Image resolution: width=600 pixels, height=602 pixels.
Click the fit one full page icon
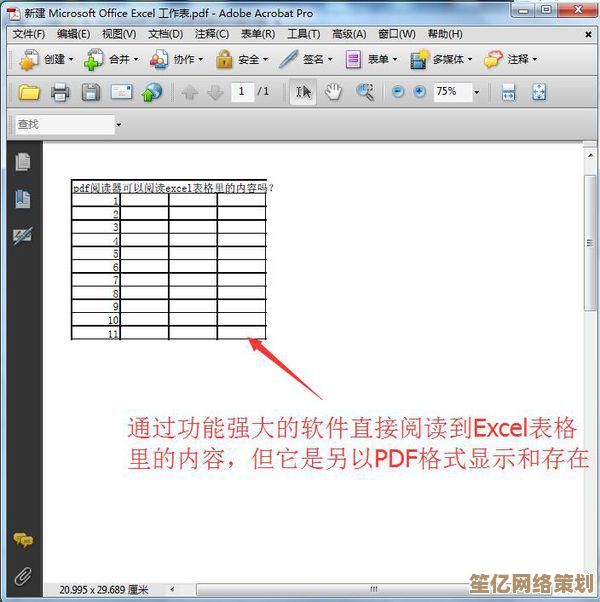click(x=539, y=92)
